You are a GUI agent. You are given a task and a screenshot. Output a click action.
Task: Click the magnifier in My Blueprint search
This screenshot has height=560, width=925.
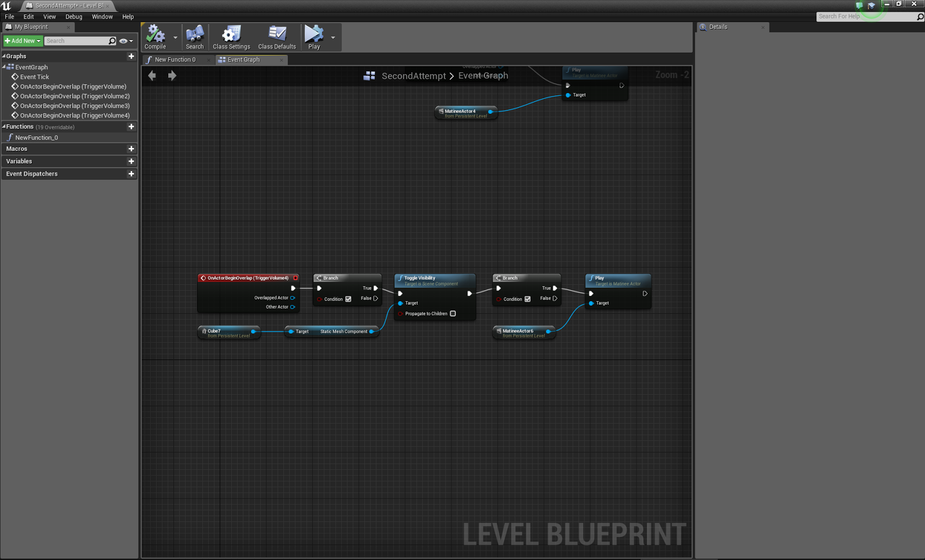tap(112, 41)
